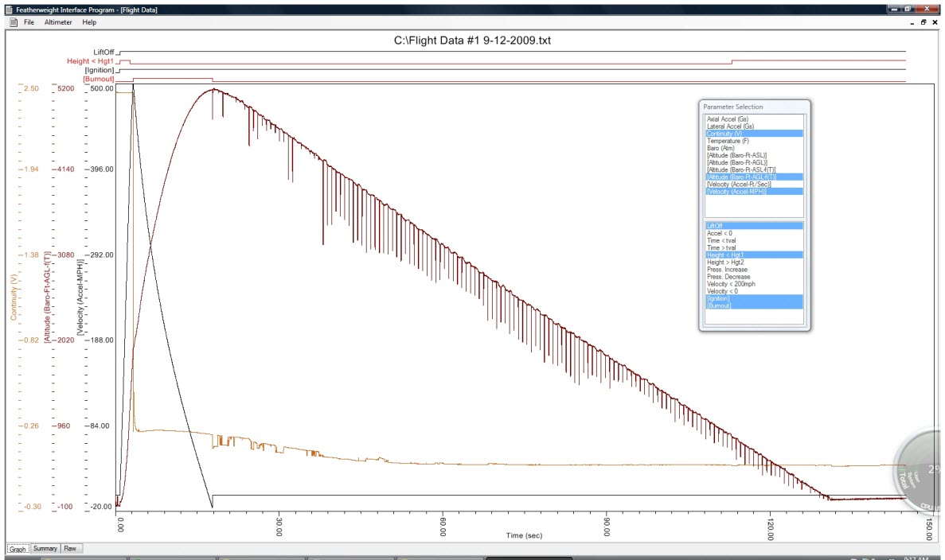
Task: Deselect Height < Hgt1 in event list
Action: point(754,255)
